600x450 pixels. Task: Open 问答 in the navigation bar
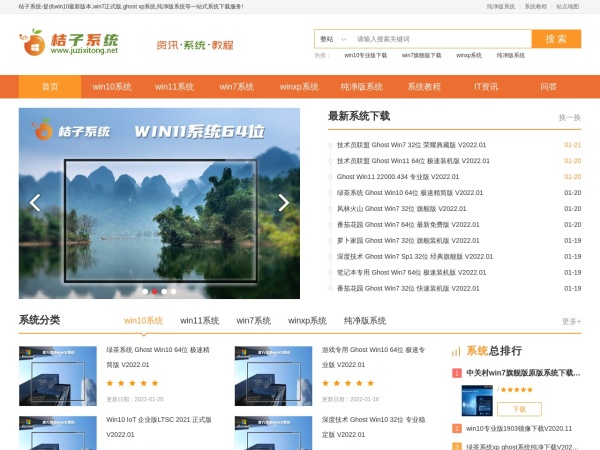point(549,87)
